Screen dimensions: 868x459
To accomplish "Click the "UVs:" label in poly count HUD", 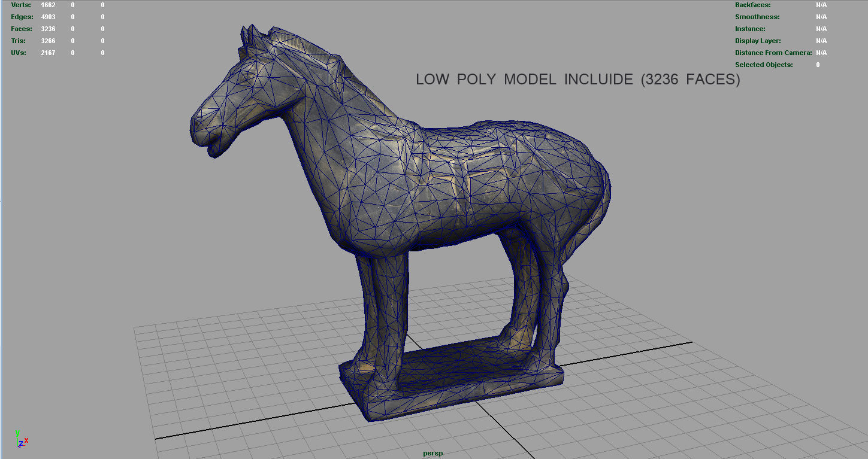I will 19,53.
